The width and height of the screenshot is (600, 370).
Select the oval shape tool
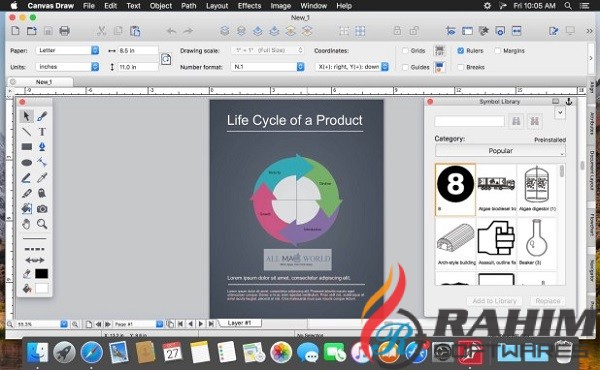pyautogui.click(x=26, y=163)
